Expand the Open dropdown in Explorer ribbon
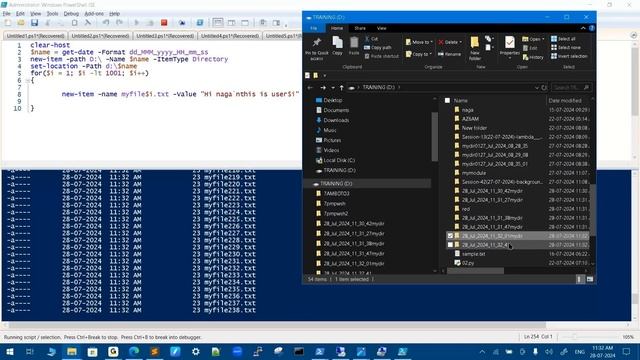 coord(543,39)
